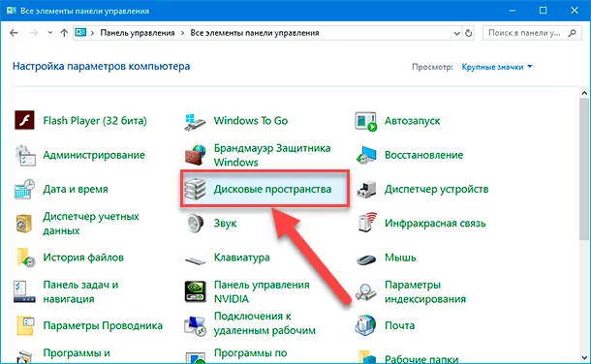The width and height of the screenshot is (591, 364).
Task: Select Все элементы панели управления breadcrumb
Action: (255, 33)
